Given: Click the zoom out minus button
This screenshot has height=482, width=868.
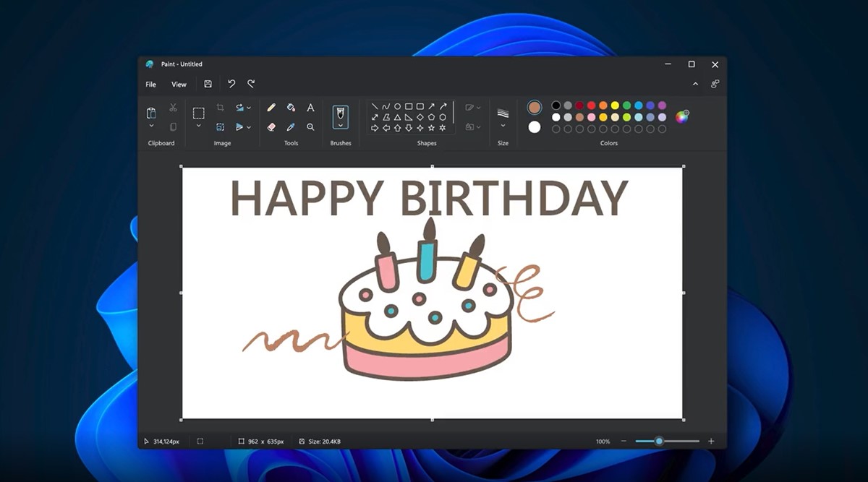Looking at the screenshot, I should [x=624, y=441].
